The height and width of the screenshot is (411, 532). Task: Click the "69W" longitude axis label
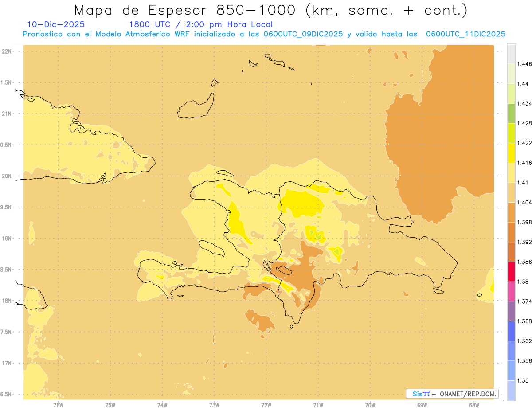422,405
